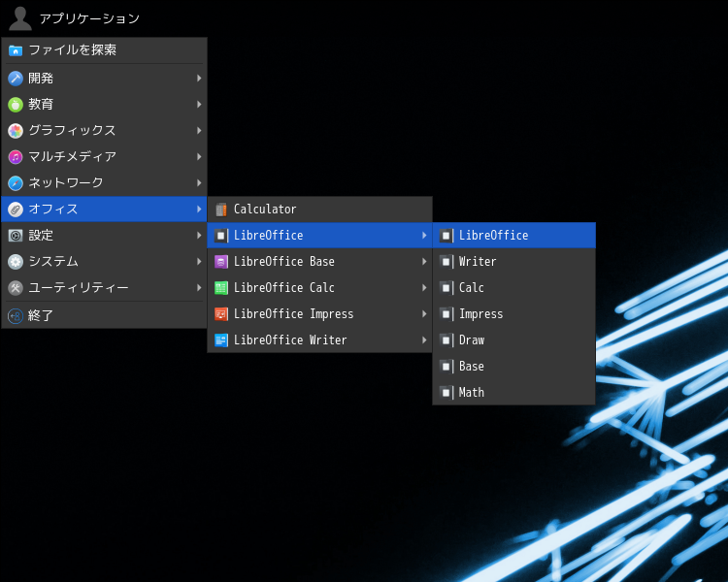Image resolution: width=728 pixels, height=582 pixels.
Task: Click the LibreOffice Calc green icon
Action: (221, 288)
